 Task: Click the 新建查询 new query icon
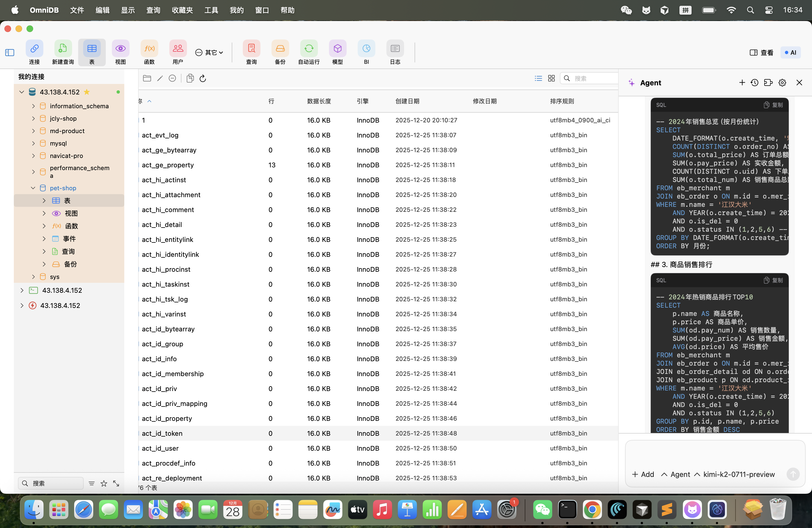click(x=63, y=49)
